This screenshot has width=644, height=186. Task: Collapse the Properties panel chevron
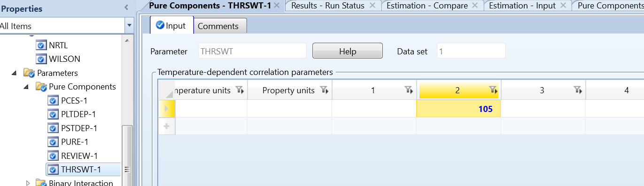tap(126, 7)
